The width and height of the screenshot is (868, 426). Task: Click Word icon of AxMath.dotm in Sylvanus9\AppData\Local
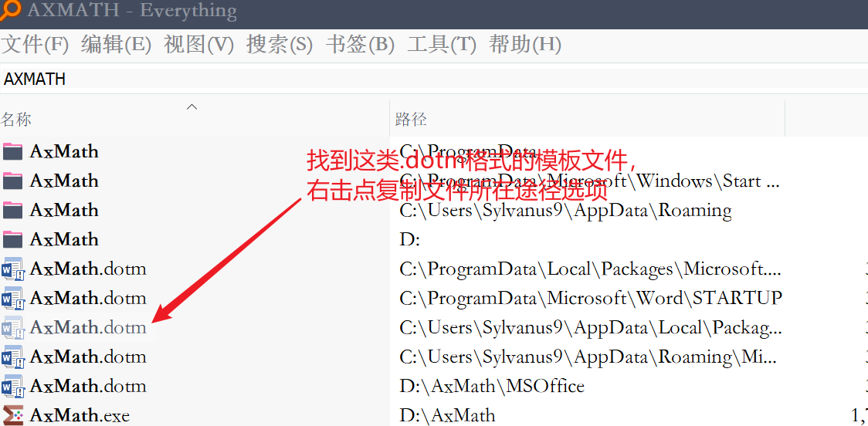click(x=12, y=327)
